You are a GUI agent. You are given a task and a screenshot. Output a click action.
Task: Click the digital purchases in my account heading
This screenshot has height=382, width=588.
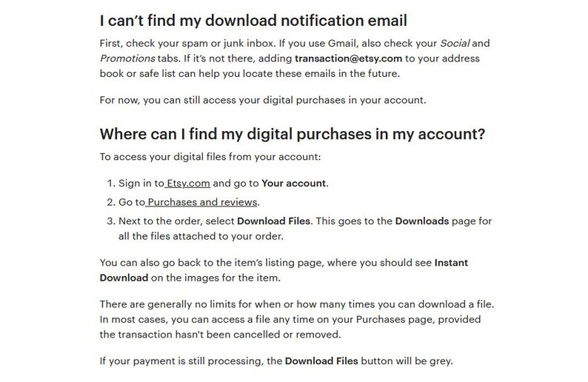(293, 134)
